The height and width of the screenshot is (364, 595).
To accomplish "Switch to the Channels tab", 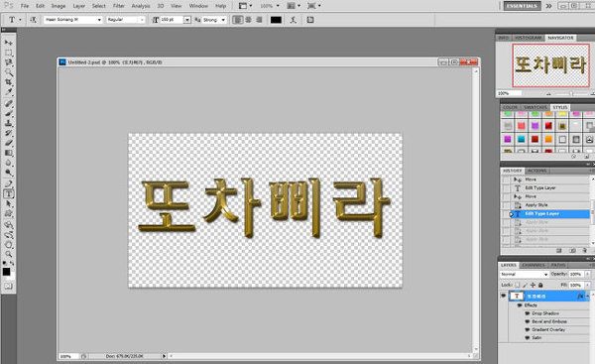I will tap(534, 265).
